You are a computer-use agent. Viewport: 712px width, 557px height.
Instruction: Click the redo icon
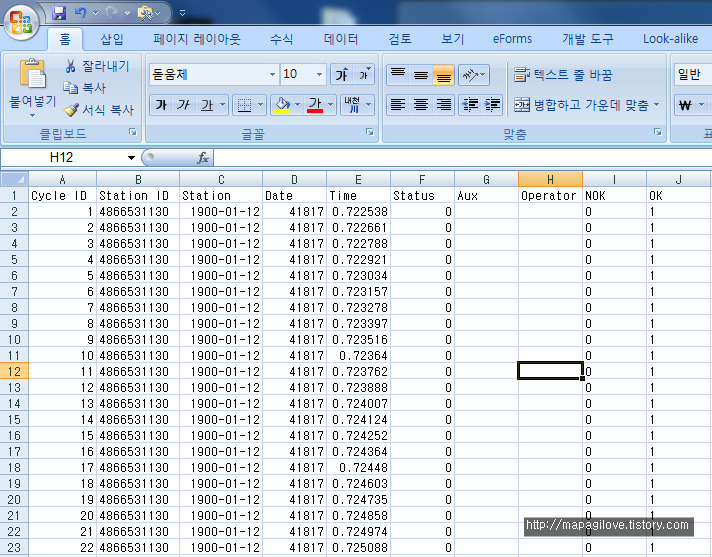click(x=113, y=13)
